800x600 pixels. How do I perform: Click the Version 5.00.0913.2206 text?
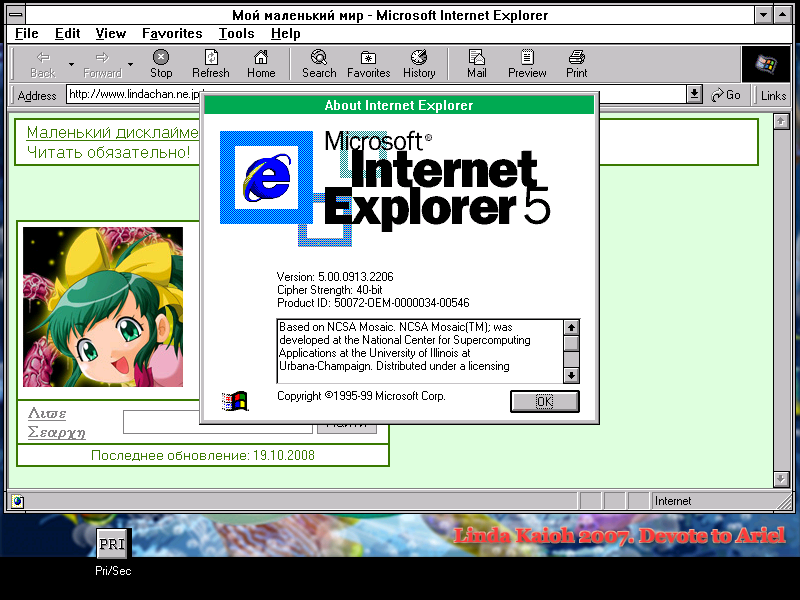pos(335,277)
